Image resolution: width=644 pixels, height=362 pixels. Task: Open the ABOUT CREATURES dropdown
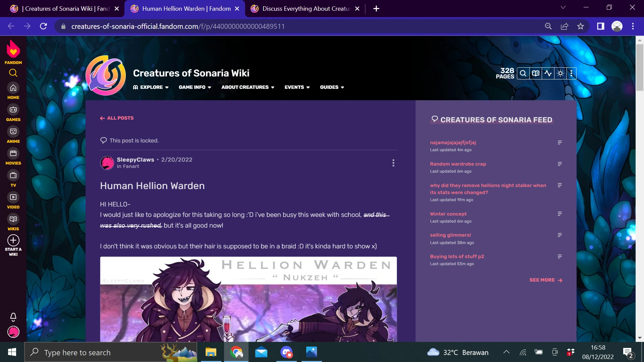coord(247,87)
